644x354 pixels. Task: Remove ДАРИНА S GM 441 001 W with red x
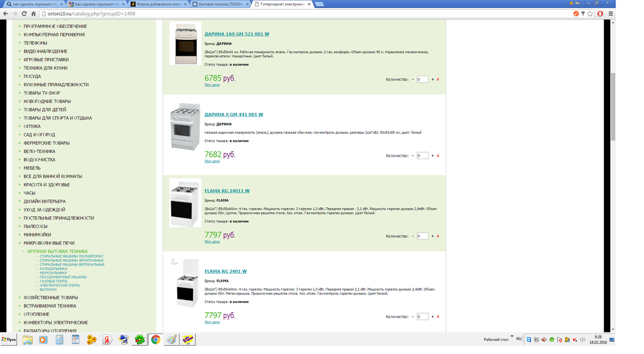point(438,156)
